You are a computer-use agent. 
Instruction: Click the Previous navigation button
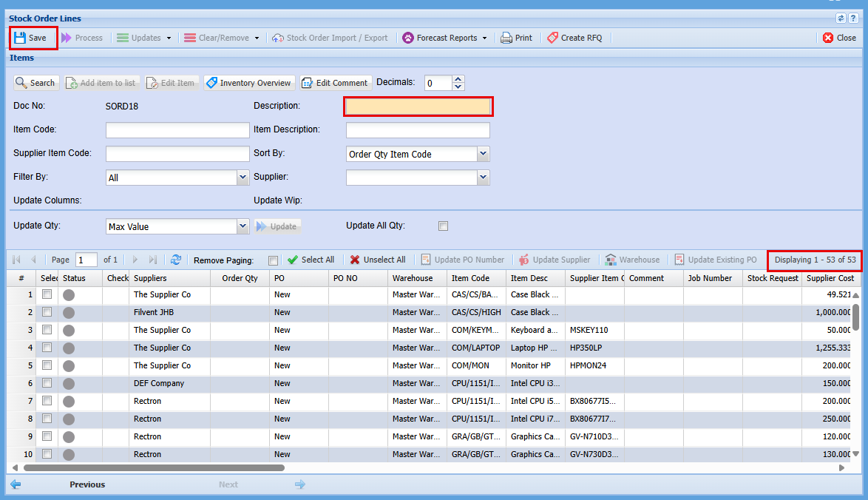(x=87, y=484)
